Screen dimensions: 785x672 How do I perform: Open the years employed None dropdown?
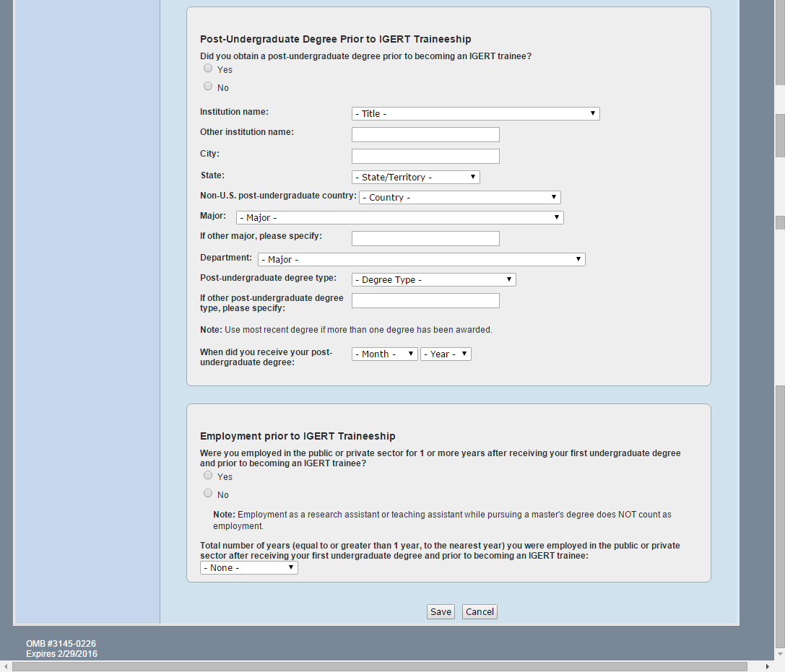point(249,567)
